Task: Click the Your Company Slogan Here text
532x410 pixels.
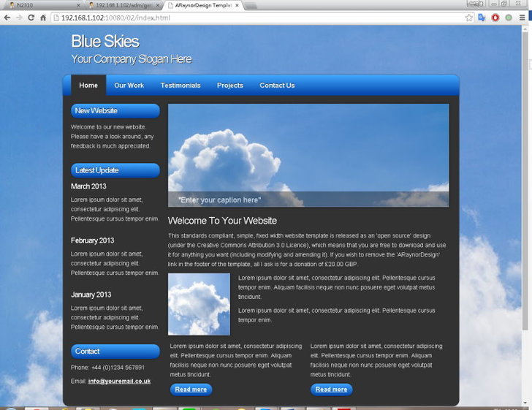Action: [132, 59]
